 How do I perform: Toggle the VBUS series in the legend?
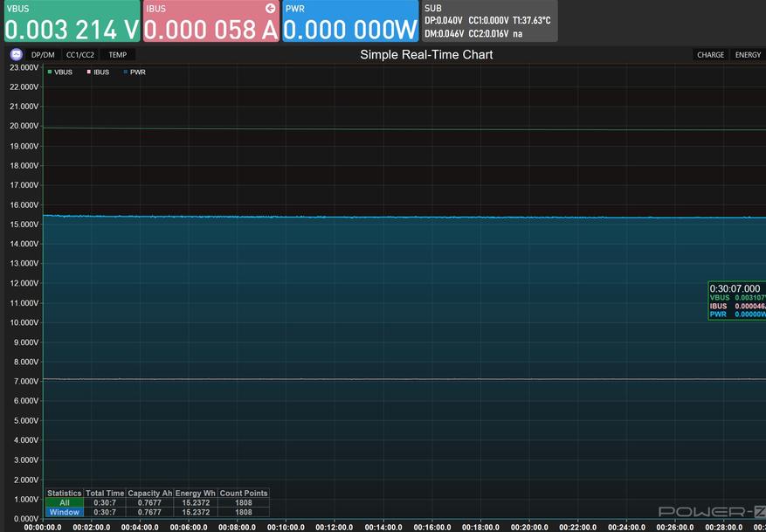click(60, 73)
